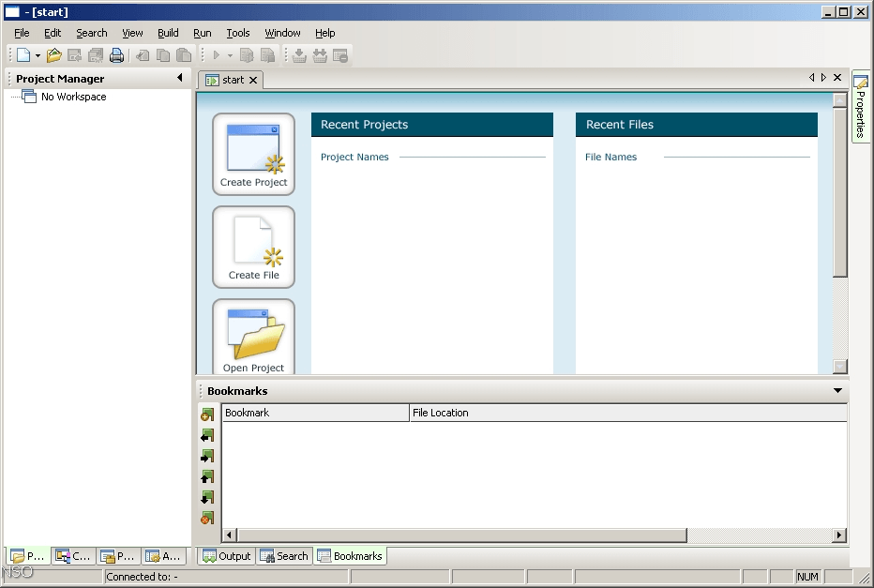Click the File Location column header
Screen dimensions: 874x588
click(628, 413)
